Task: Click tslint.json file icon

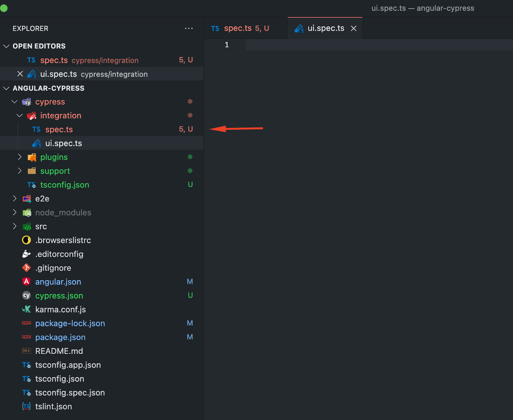Action: (26, 407)
